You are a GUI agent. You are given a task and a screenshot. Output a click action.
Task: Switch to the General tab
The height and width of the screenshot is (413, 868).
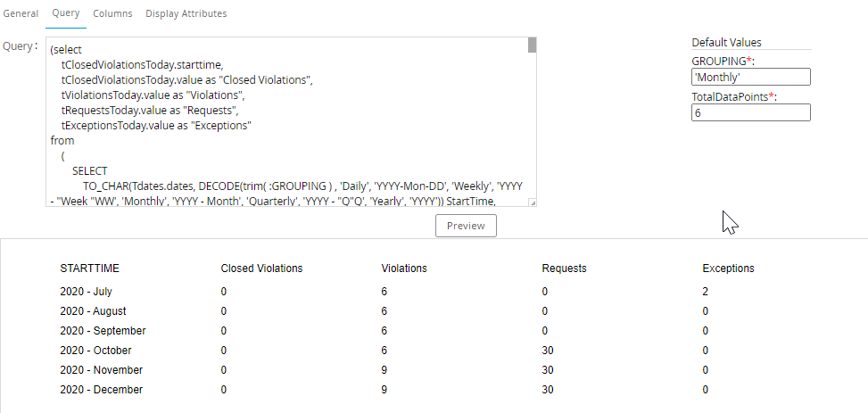(21, 13)
